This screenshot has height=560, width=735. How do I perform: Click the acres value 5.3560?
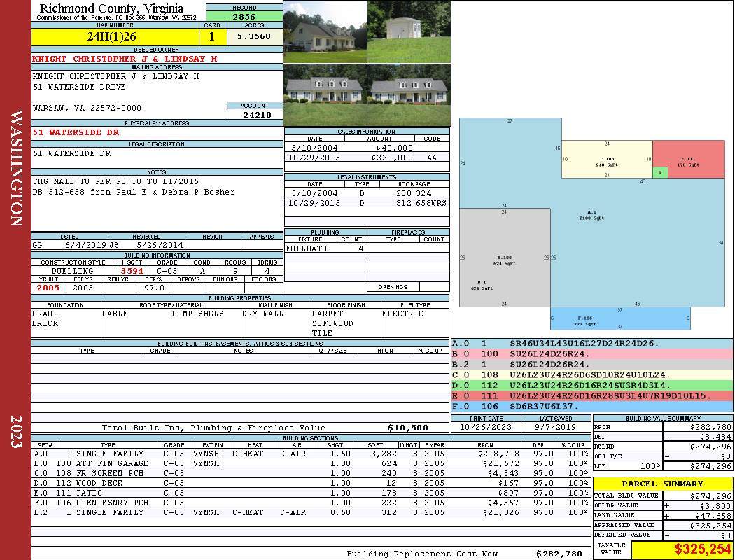pos(254,36)
